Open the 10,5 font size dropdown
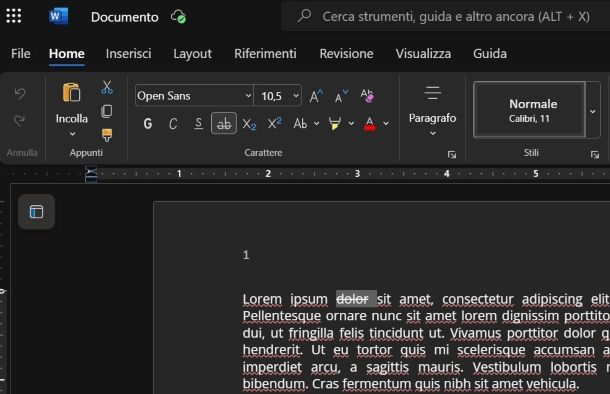 (x=296, y=95)
